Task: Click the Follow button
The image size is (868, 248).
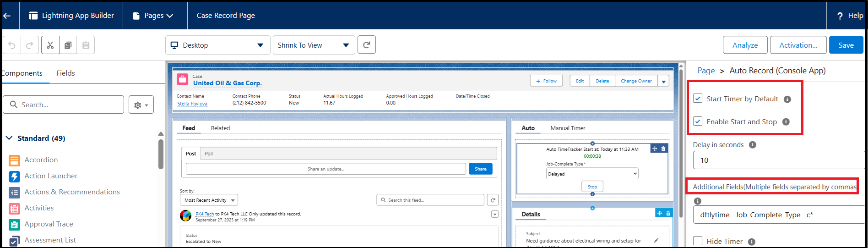Action: click(546, 81)
